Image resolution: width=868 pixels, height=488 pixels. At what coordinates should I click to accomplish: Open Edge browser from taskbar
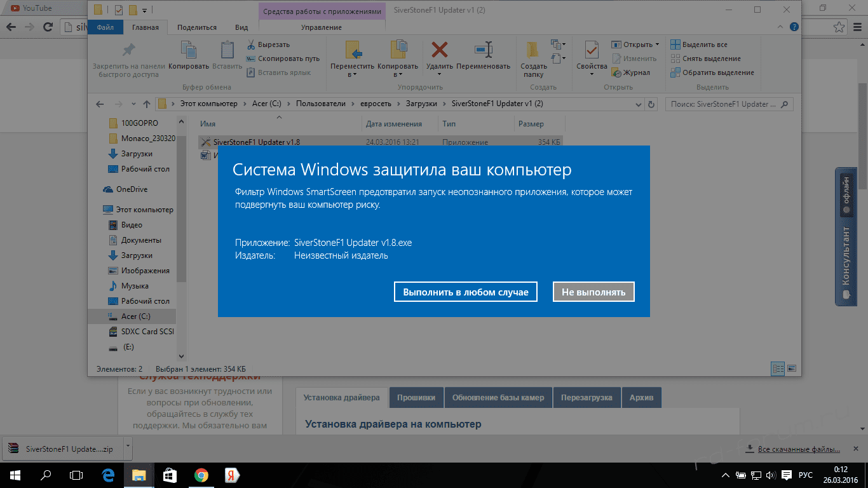(x=108, y=475)
